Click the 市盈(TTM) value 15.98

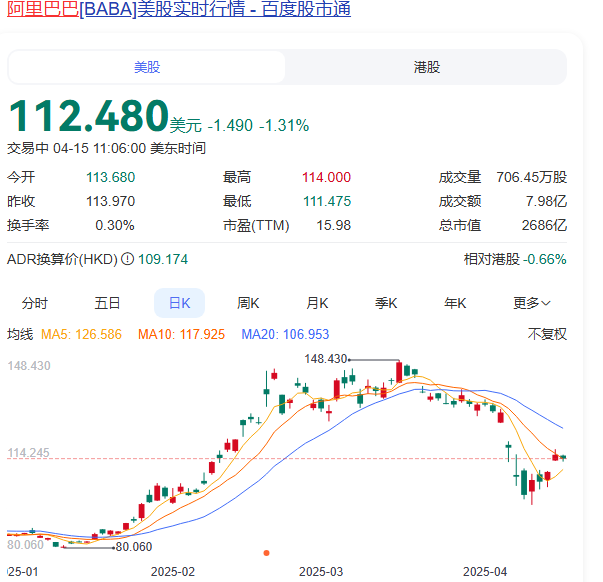click(333, 225)
